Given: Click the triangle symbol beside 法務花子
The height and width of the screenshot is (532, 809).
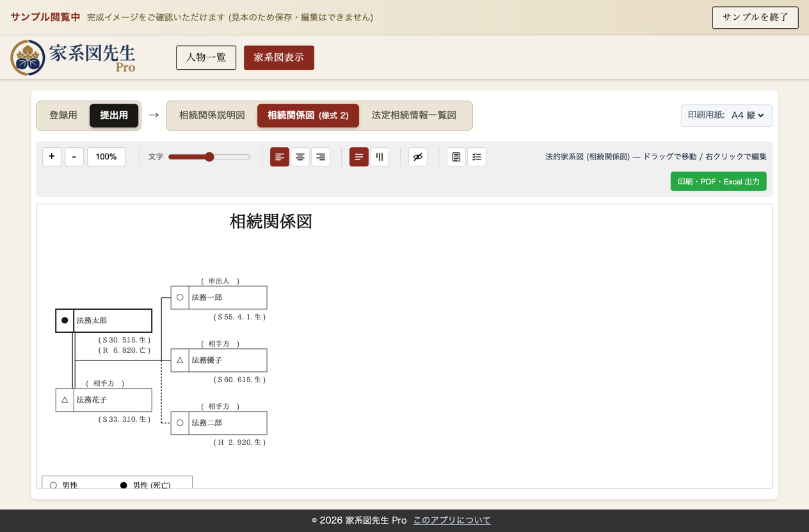Looking at the screenshot, I should (x=65, y=399).
